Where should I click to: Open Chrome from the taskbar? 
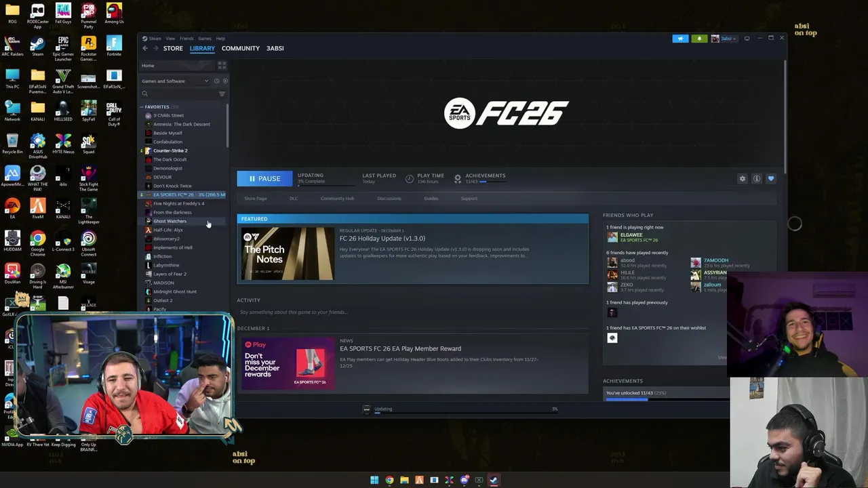(389, 480)
